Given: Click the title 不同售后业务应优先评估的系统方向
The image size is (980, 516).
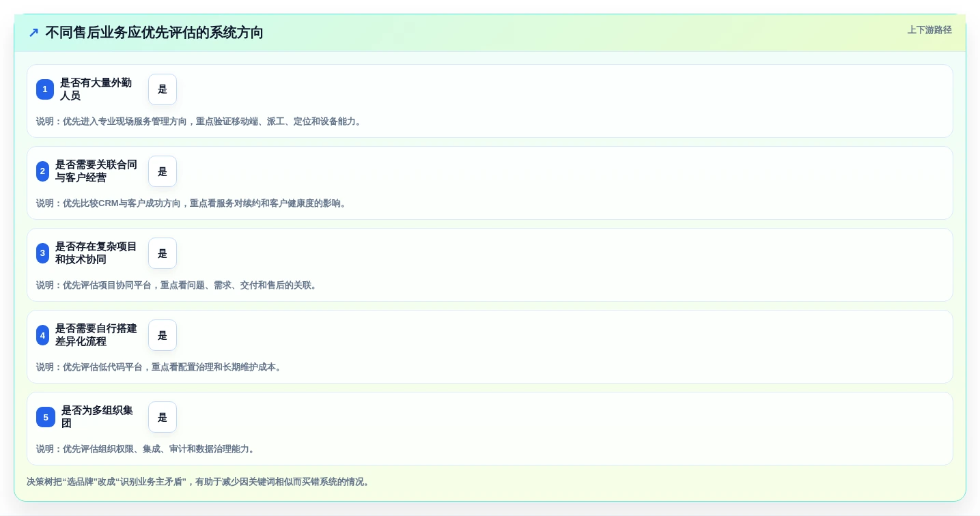Looking at the screenshot, I should (x=154, y=33).
